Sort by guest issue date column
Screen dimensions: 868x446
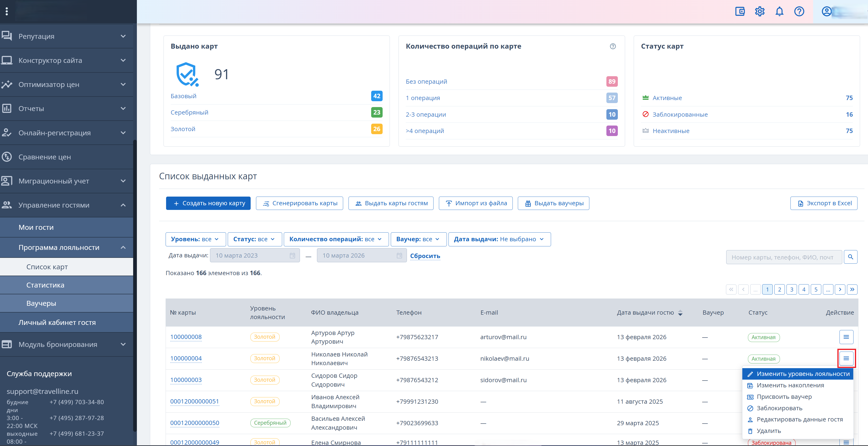680,313
